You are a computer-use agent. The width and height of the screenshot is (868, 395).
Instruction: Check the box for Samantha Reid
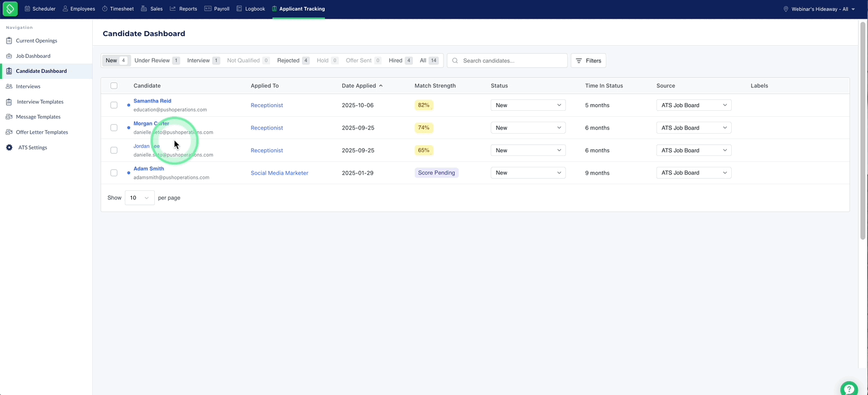(114, 105)
